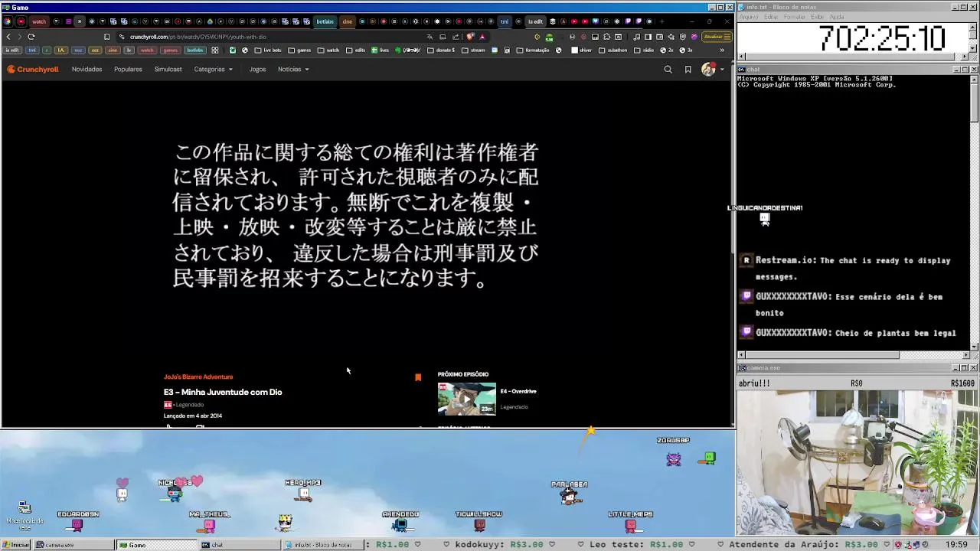This screenshot has width=980, height=551.
Task: Close the current tab with X
Action: tap(80, 21)
